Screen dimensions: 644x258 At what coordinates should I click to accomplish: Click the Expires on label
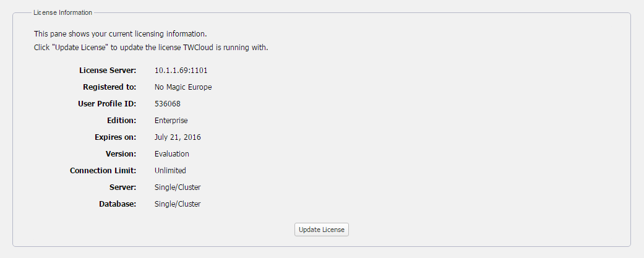(x=117, y=137)
